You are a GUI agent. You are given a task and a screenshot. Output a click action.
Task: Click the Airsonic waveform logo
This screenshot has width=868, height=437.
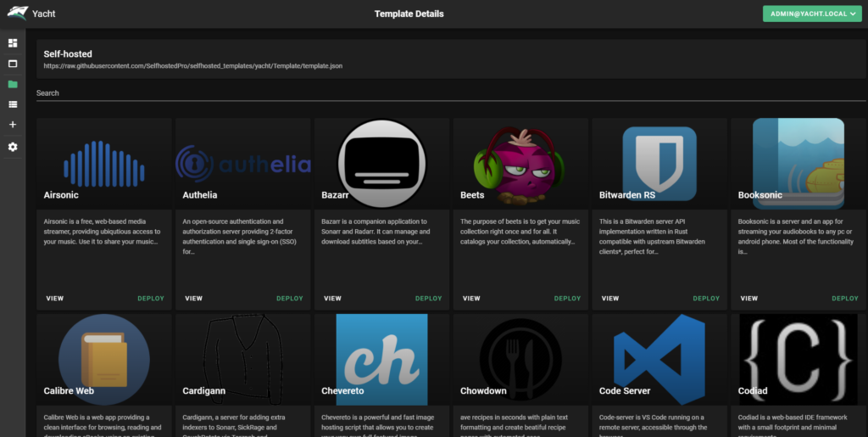[x=104, y=164]
